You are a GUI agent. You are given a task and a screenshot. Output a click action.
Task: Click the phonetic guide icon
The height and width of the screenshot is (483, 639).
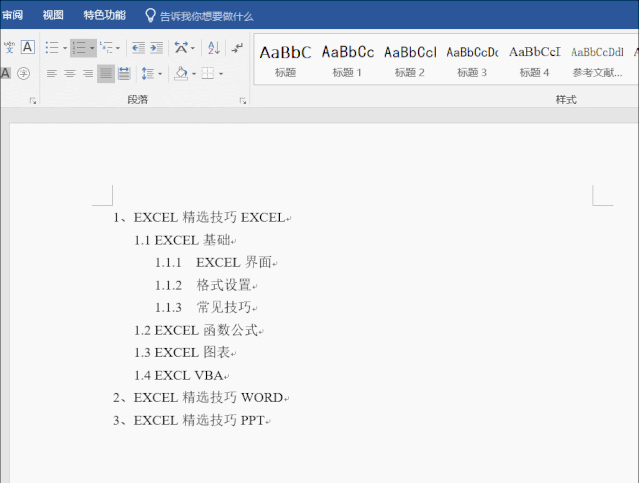[9, 47]
